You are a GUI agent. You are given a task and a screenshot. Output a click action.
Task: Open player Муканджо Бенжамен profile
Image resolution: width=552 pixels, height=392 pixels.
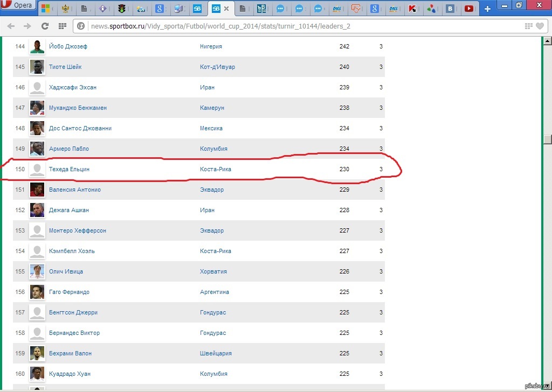click(x=78, y=108)
